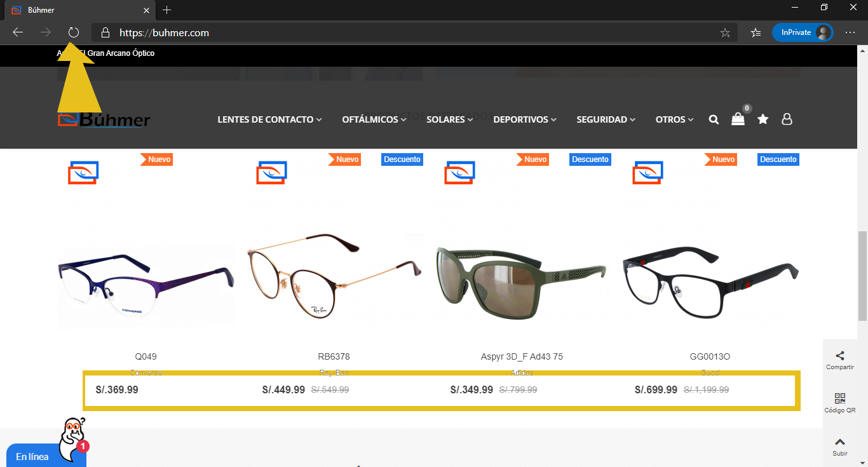Expand the Seguridad menu
This screenshot has width=868, height=467.
(606, 119)
